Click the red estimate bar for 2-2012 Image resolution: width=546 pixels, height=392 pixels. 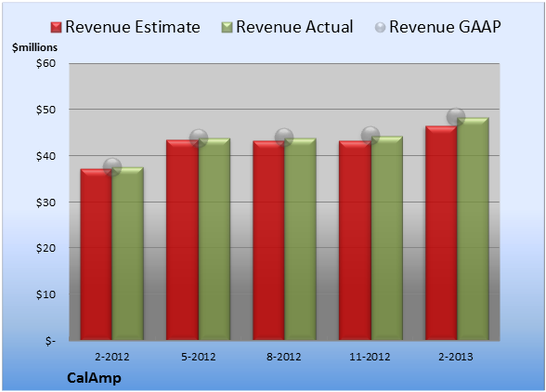coord(97,255)
